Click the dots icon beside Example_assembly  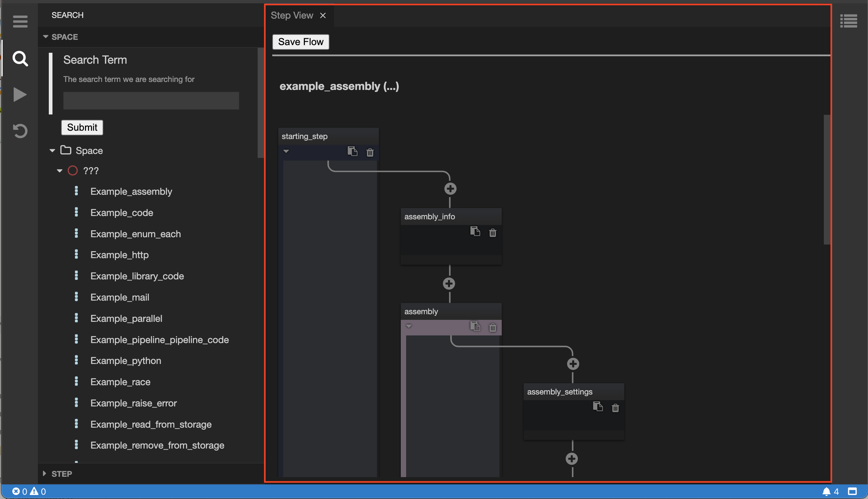(76, 190)
